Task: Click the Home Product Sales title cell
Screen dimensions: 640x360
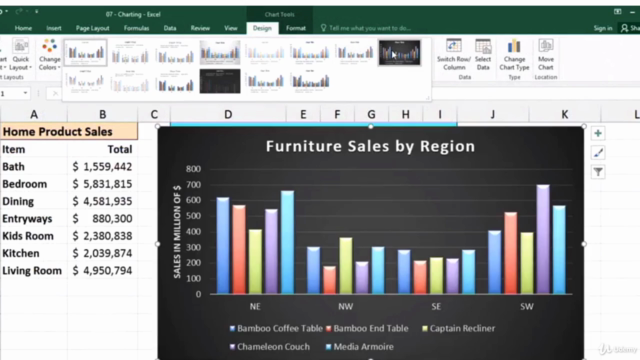Action: pos(69,131)
